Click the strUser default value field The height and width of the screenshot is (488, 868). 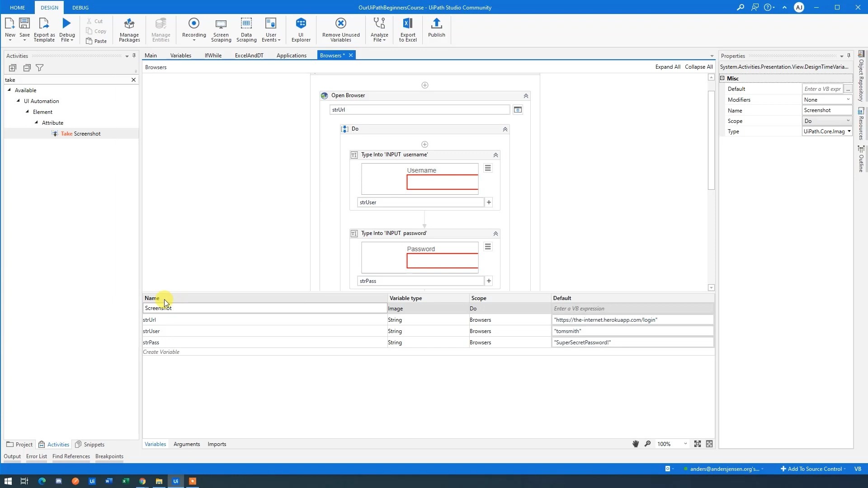pyautogui.click(x=632, y=331)
